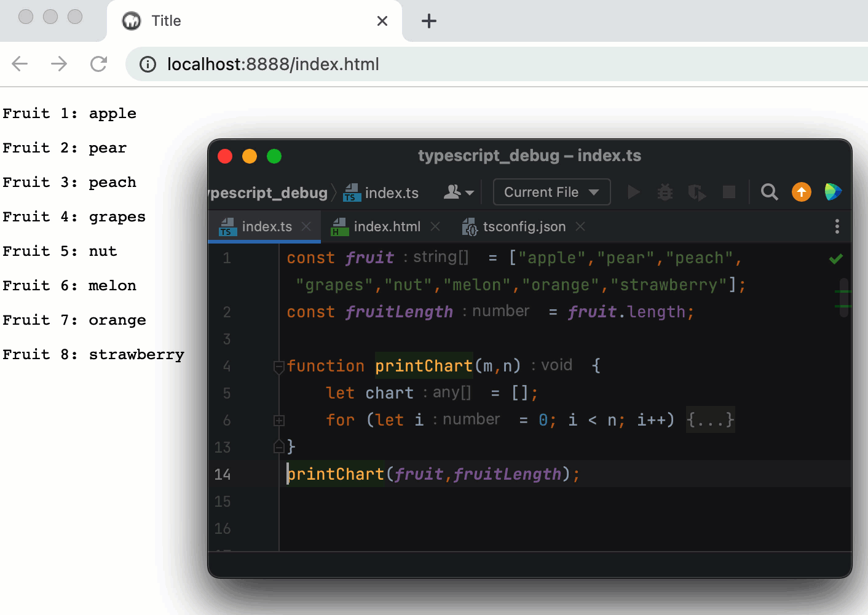
Task: Stop the running process via Stop icon
Action: pyautogui.click(x=728, y=192)
